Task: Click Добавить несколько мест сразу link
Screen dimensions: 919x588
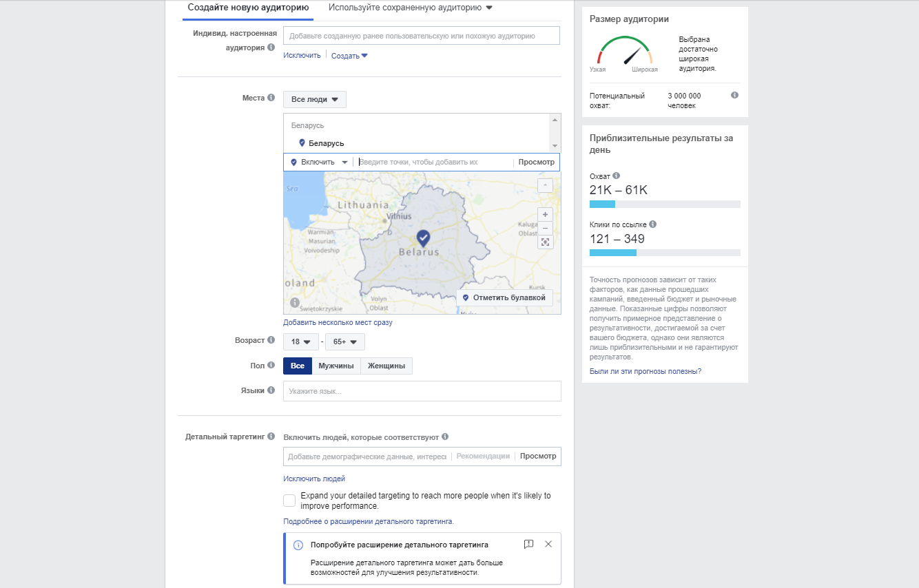Action: (338, 322)
